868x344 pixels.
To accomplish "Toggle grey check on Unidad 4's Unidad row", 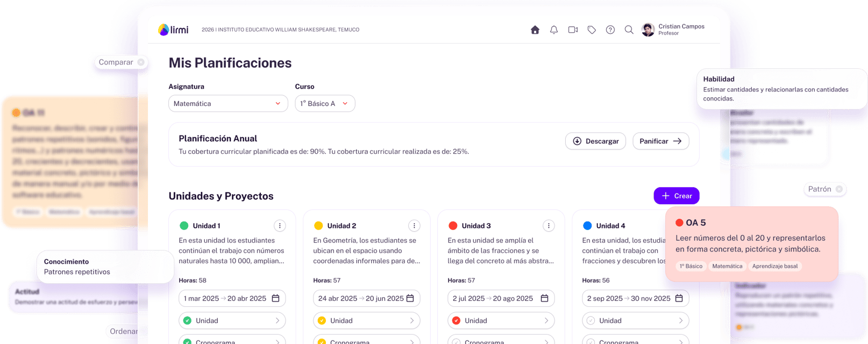I will coord(590,321).
